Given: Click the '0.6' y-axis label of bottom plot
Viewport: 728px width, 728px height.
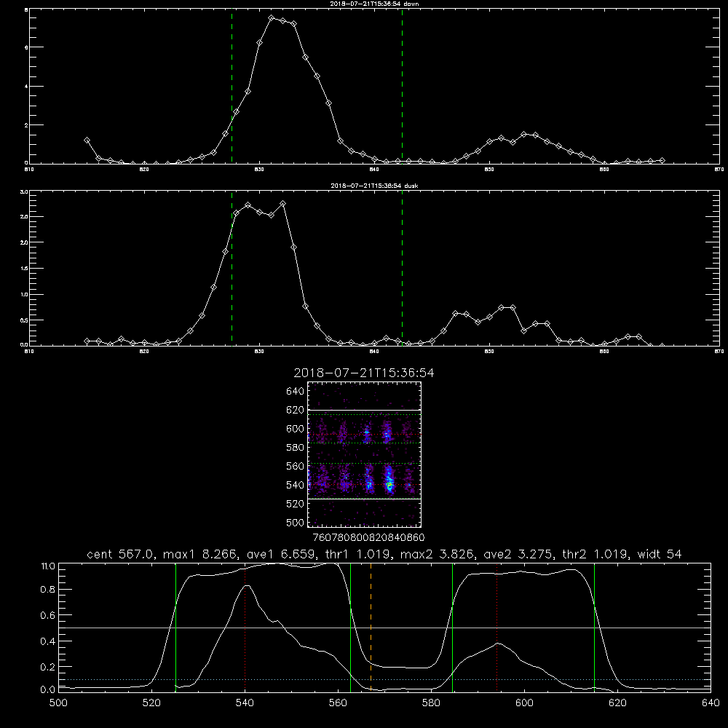Looking at the screenshot, I should pos(48,615).
